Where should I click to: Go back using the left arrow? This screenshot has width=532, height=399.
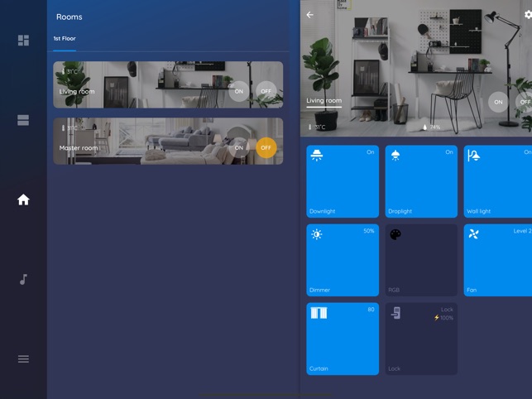[310, 15]
